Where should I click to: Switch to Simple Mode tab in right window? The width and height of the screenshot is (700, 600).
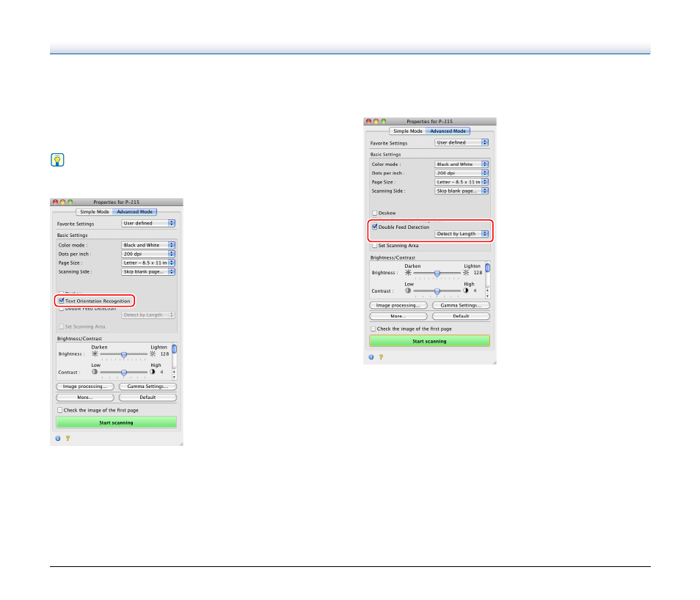point(407,131)
